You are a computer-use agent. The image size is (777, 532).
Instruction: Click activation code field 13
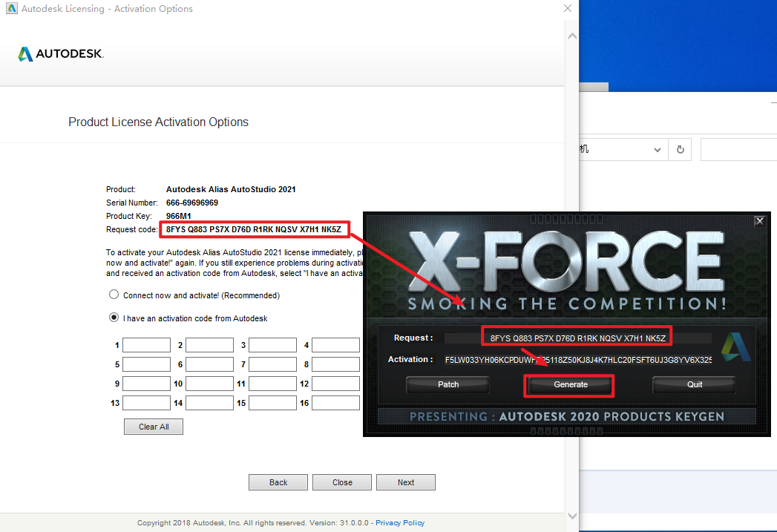pyautogui.click(x=147, y=403)
